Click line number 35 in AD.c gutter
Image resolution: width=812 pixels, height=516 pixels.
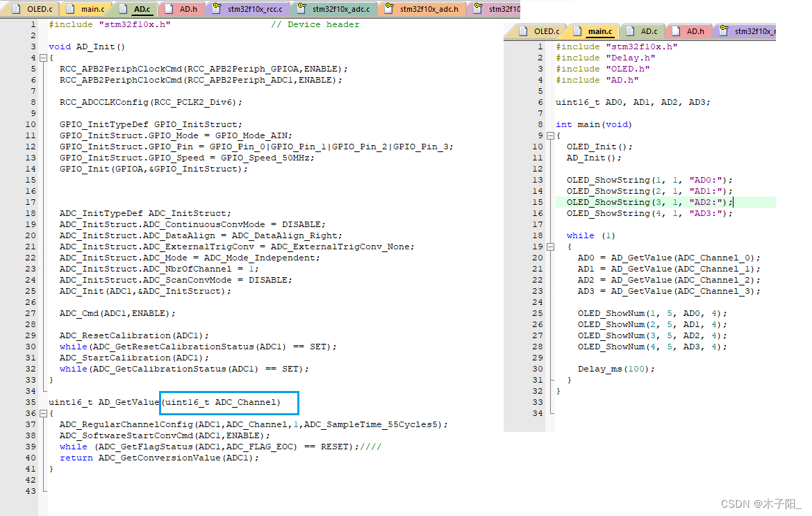coord(31,402)
